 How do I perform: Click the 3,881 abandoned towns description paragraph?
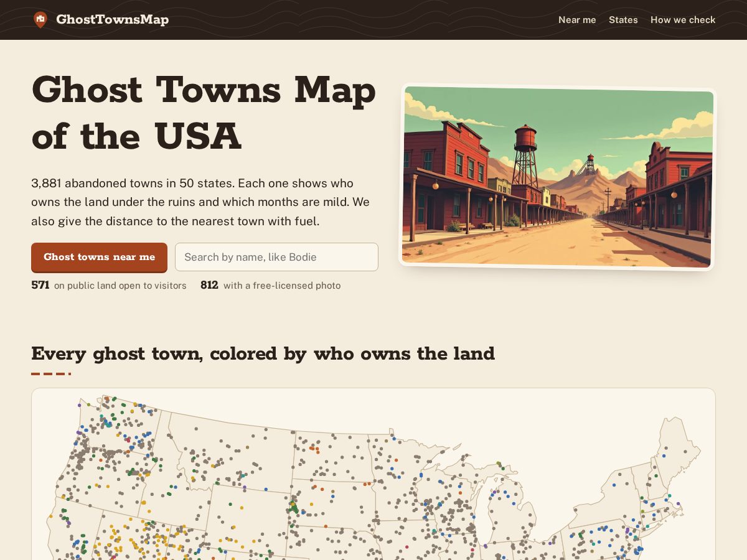200,202
